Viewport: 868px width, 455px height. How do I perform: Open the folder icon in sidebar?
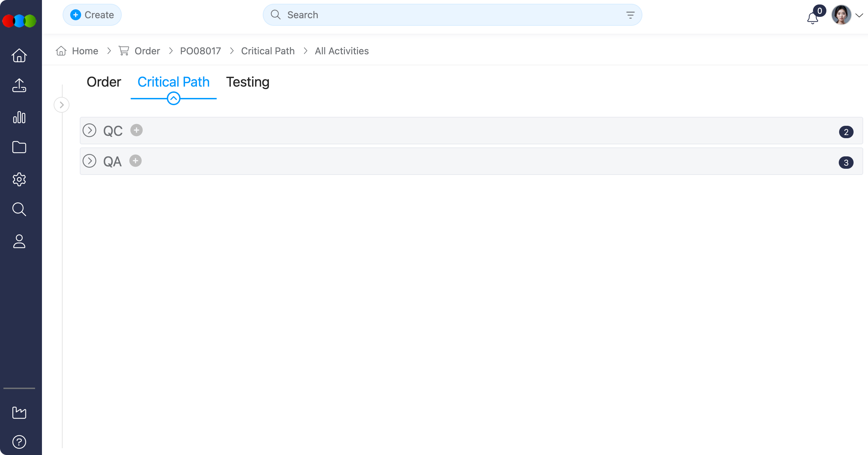(x=19, y=147)
